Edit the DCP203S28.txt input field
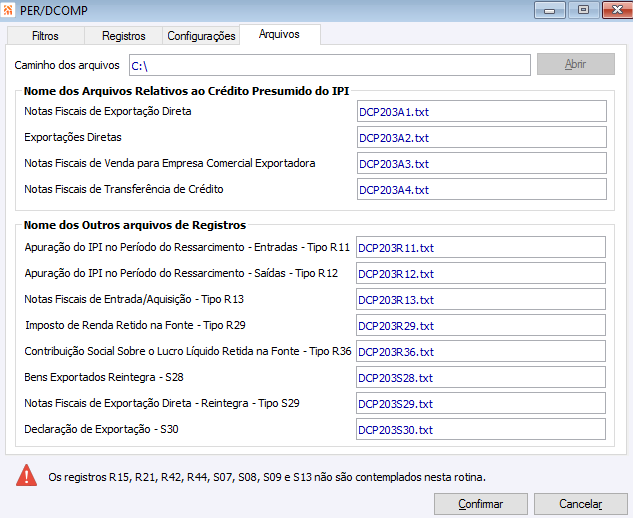 pos(481,377)
